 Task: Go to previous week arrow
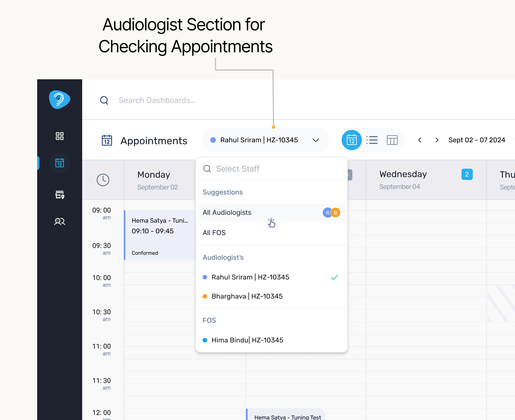click(x=420, y=140)
